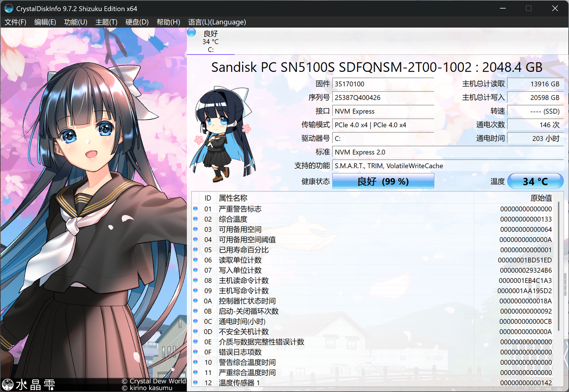Click the SMART attribute list vertical scrollbar

point(558,266)
